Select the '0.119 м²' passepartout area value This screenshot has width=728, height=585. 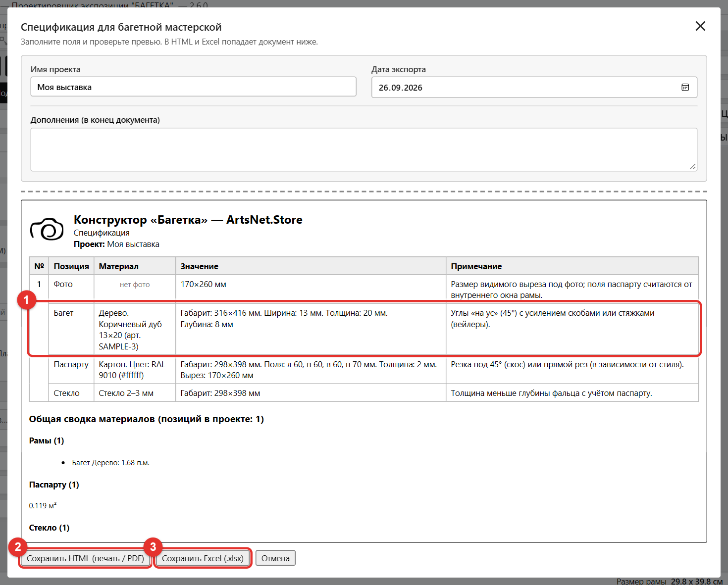pos(43,505)
